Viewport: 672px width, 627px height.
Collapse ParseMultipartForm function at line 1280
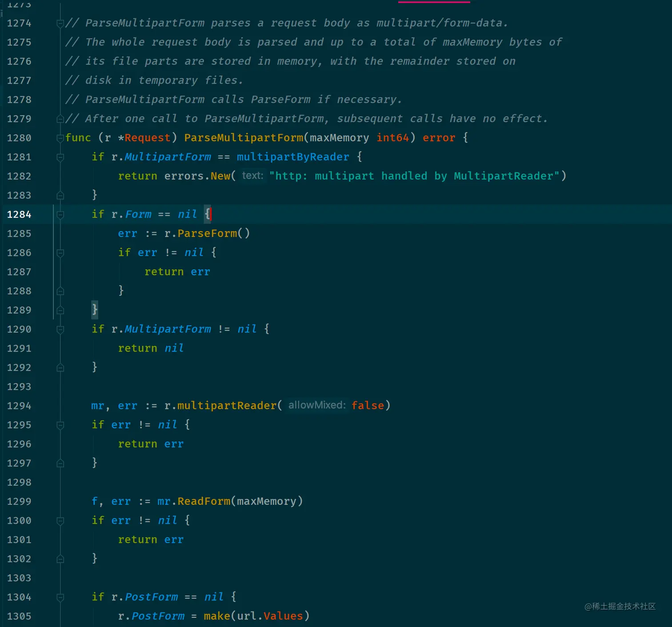pyautogui.click(x=60, y=138)
